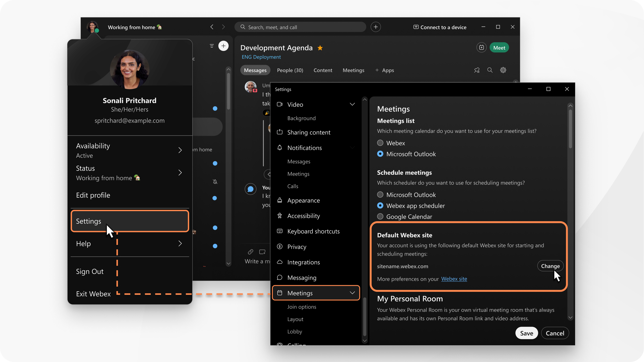Click the profile picture icon in header
Viewport: 644px width, 362px height.
click(93, 27)
